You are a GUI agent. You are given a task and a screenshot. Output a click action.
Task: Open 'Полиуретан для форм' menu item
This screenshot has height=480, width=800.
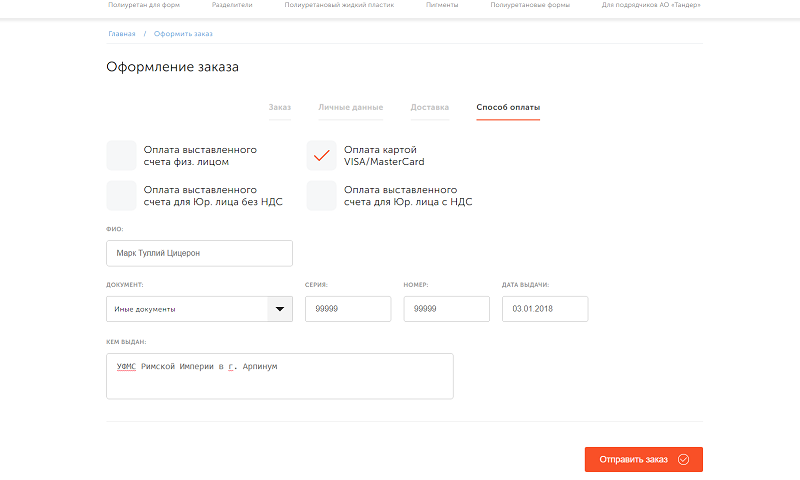144,5
